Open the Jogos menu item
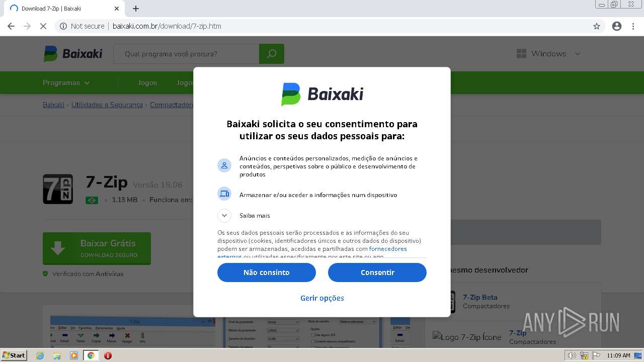644x362 pixels. [147, 82]
